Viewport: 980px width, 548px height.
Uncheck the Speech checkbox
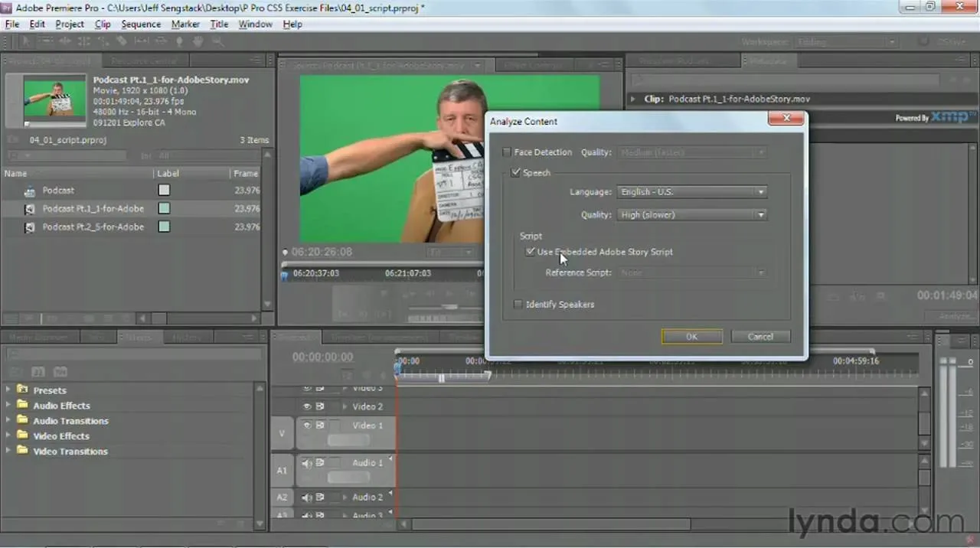516,173
